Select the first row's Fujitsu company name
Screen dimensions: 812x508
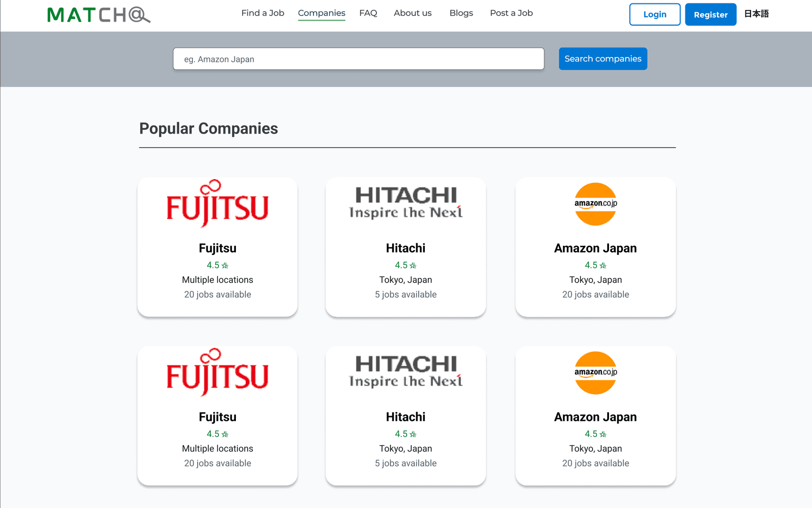click(217, 248)
